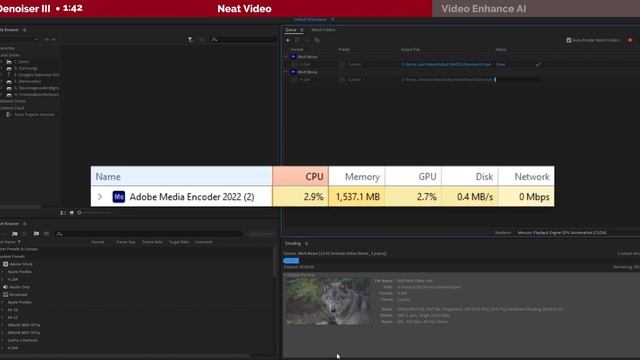Go forward in Media Browser navigation
640x360 pixels.
point(53,40)
